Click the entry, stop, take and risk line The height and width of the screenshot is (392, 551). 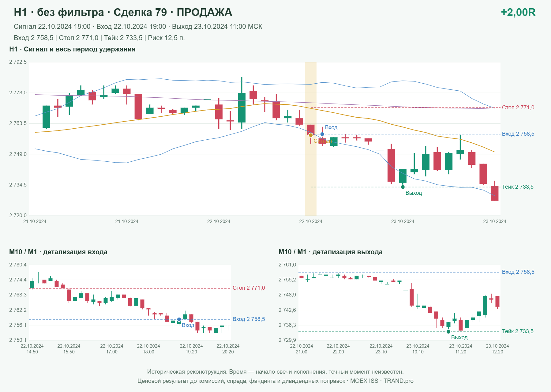(99, 38)
